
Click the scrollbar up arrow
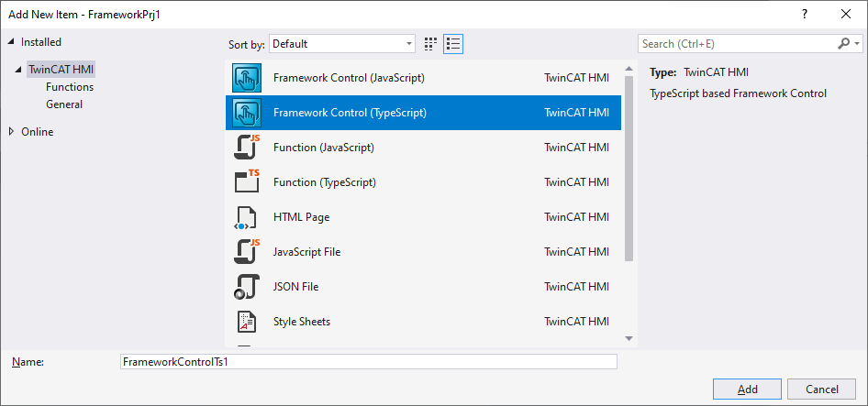629,69
